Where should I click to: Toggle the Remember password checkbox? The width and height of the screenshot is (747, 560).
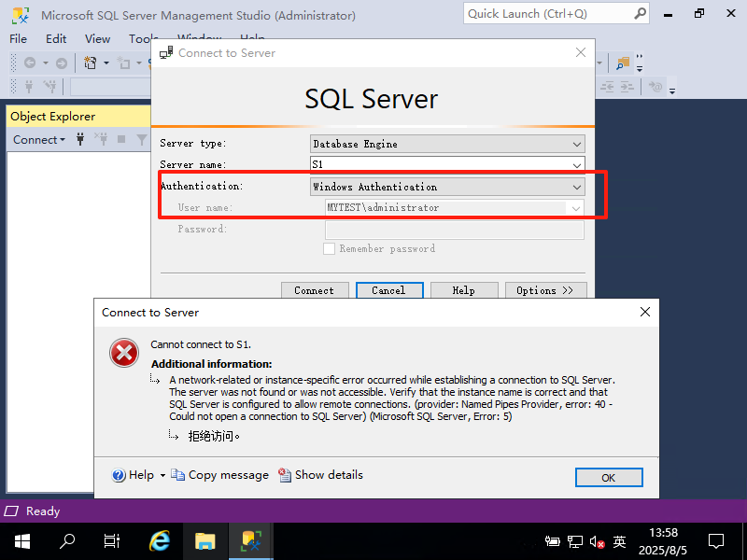tap(329, 248)
